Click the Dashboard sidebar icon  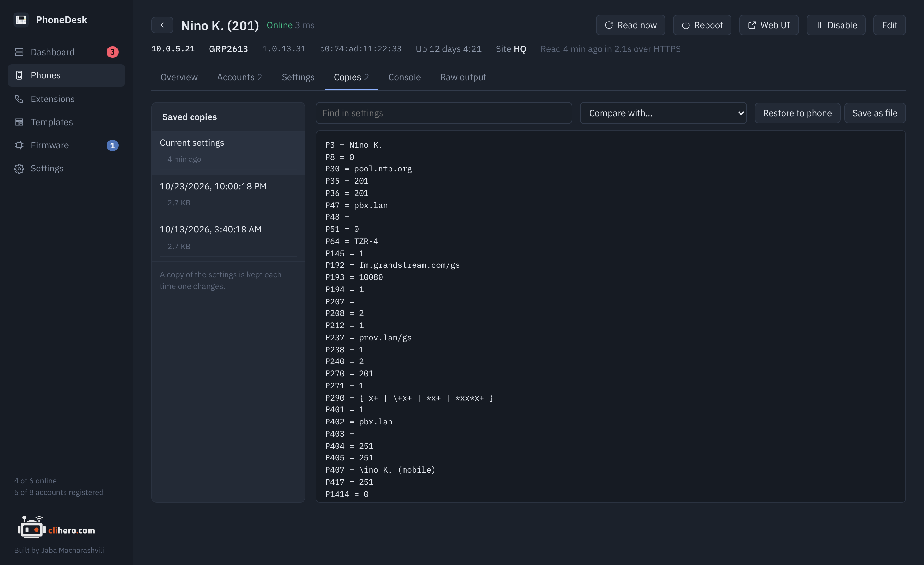click(19, 52)
